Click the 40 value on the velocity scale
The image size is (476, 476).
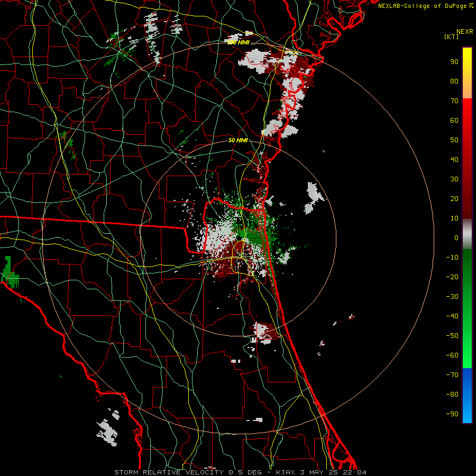tap(454, 160)
